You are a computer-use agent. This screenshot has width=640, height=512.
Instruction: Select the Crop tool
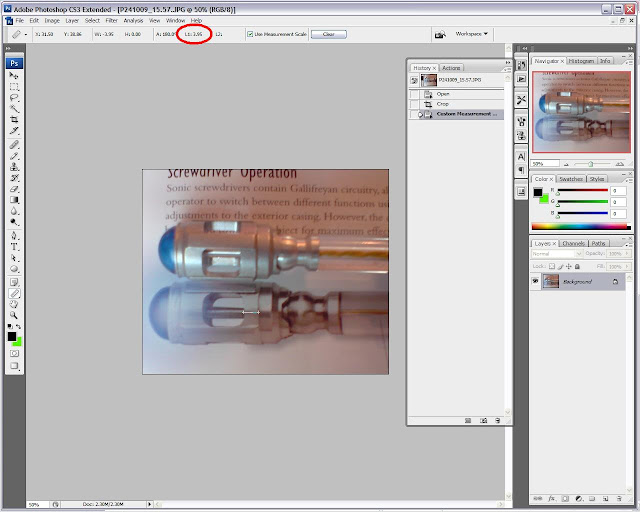(x=14, y=120)
